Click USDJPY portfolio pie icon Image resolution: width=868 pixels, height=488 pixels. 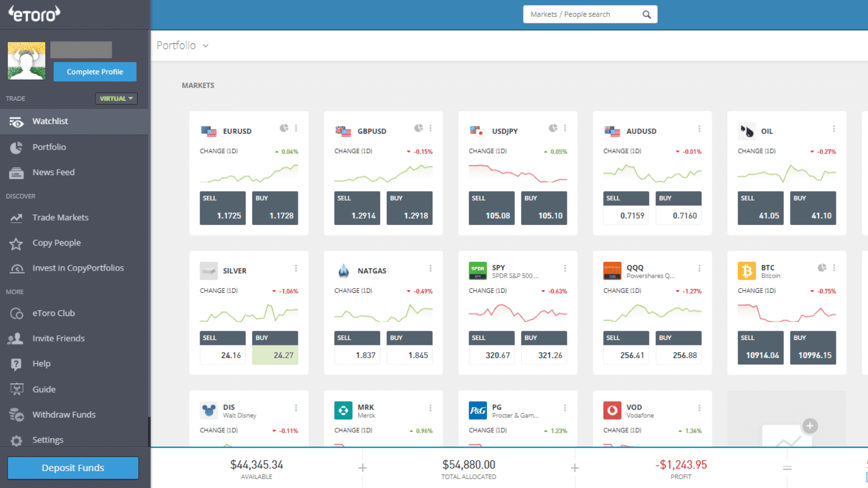pos(553,129)
